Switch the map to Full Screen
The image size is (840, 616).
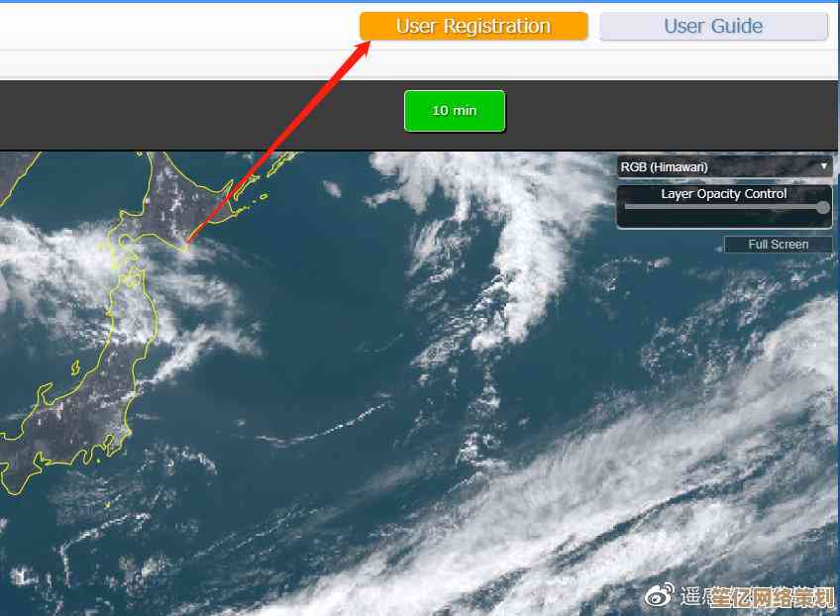[778, 245]
